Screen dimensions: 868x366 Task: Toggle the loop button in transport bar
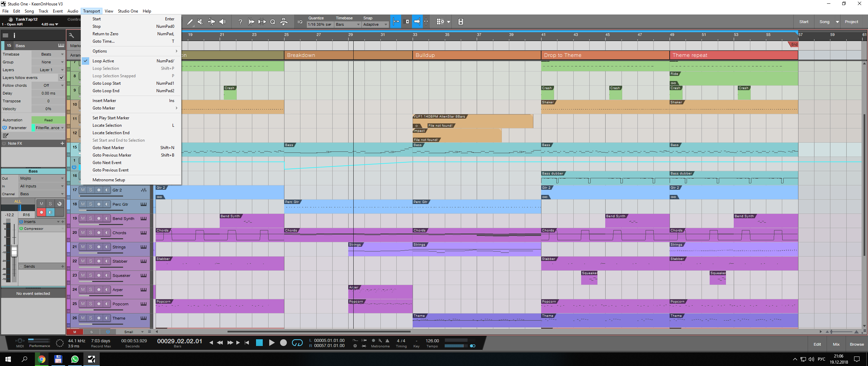pos(297,343)
